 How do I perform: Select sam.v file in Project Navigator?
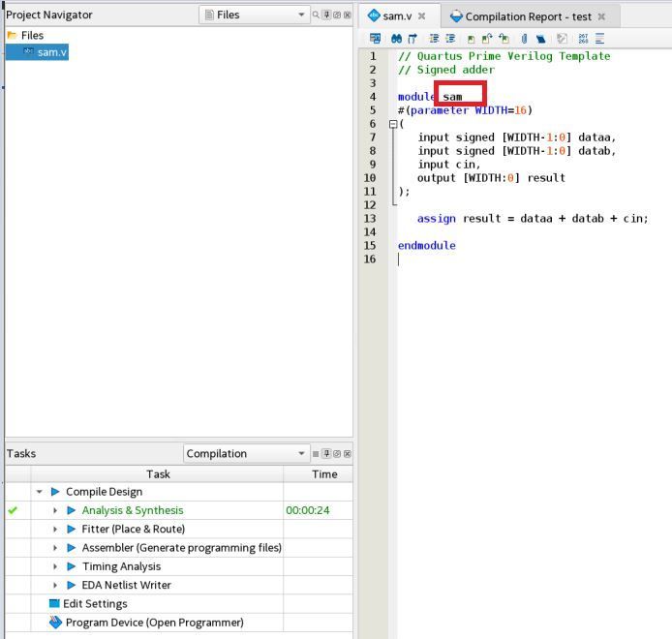(51, 52)
